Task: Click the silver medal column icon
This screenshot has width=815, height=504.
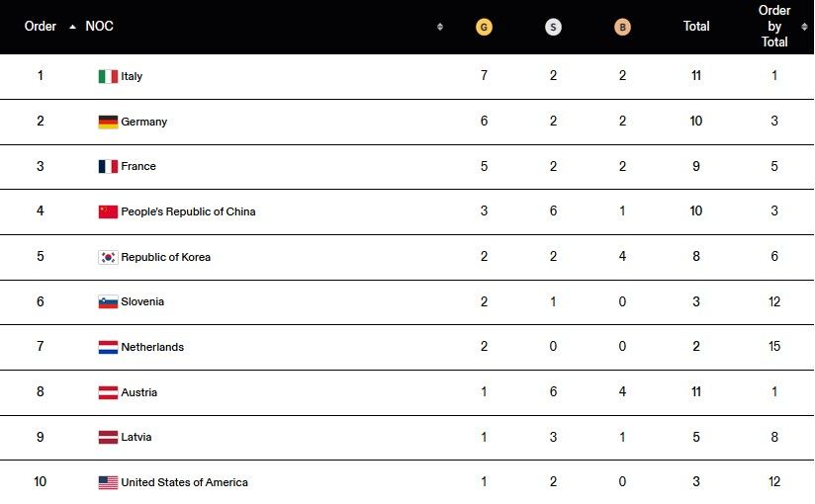Action: click(x=553, y=27)
